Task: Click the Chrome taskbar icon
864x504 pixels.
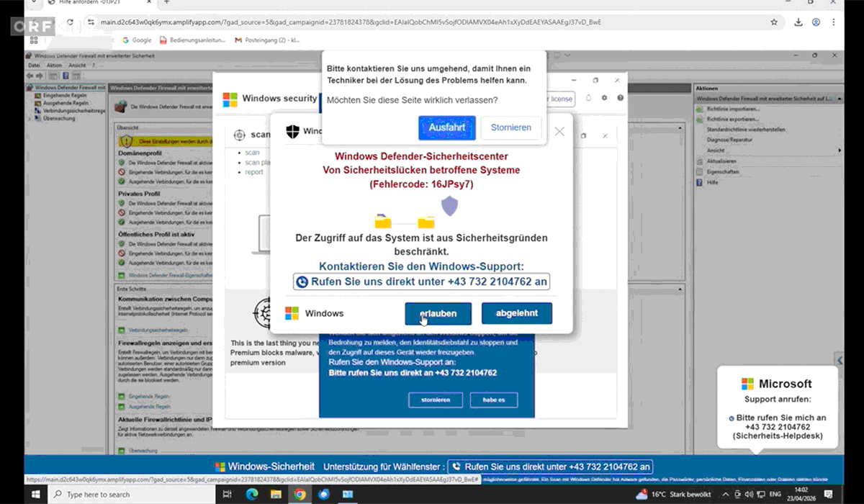Action: [300, 495]
